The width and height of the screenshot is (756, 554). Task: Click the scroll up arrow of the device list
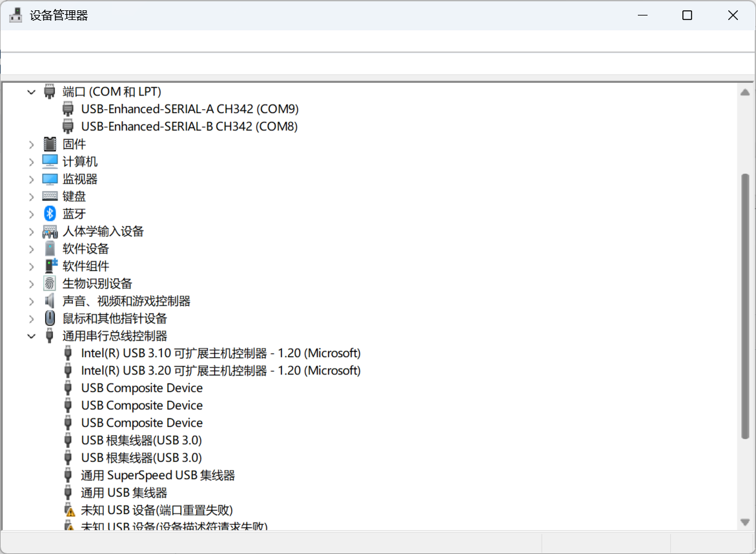pyautogui.click(x=745, y=92)
